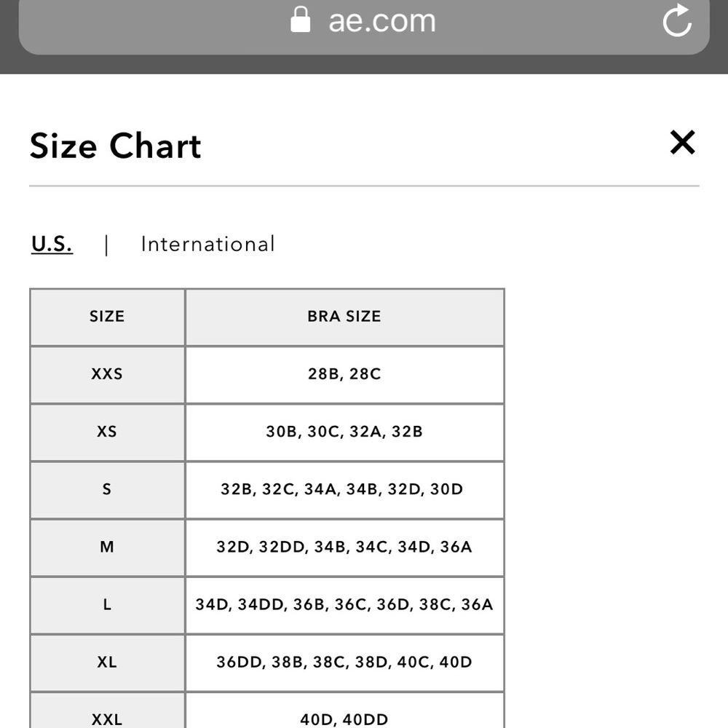Viewport: 728px width, 728px height.
Task: Switch to International sizing tab
Action: pyautogui.click(x=207, y=244)
